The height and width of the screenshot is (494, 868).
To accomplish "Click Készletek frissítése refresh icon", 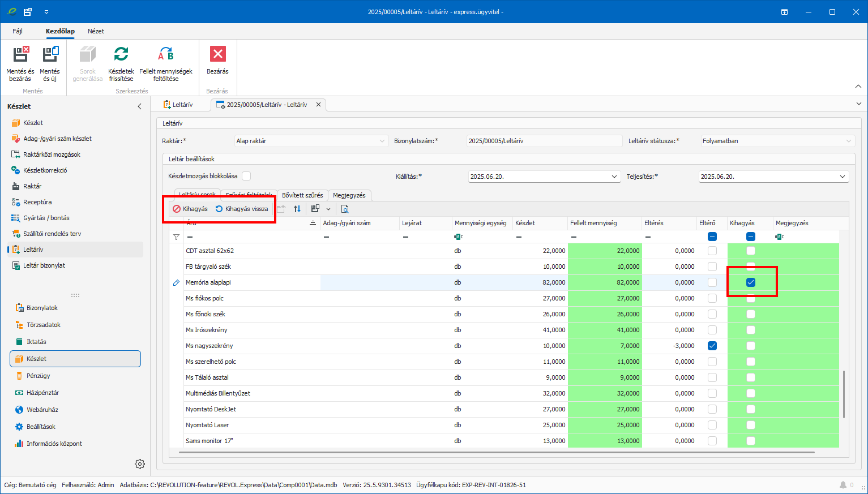I will pyautogui.click(x=121, y=55).
